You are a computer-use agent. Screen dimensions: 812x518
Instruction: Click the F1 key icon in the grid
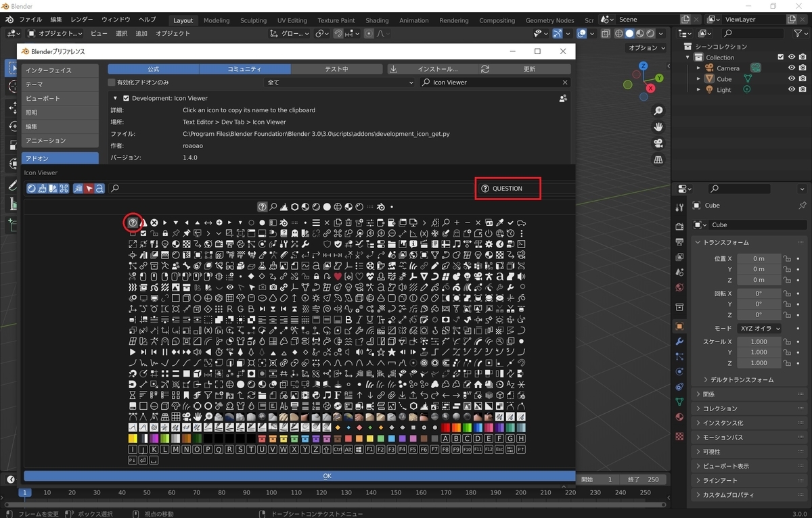click(369, 449)
